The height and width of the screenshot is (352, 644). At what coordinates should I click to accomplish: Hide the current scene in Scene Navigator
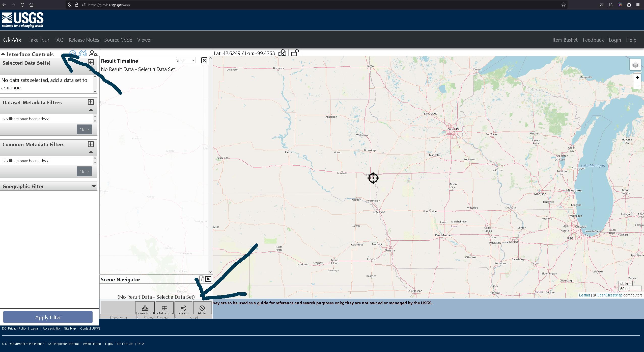202,309
